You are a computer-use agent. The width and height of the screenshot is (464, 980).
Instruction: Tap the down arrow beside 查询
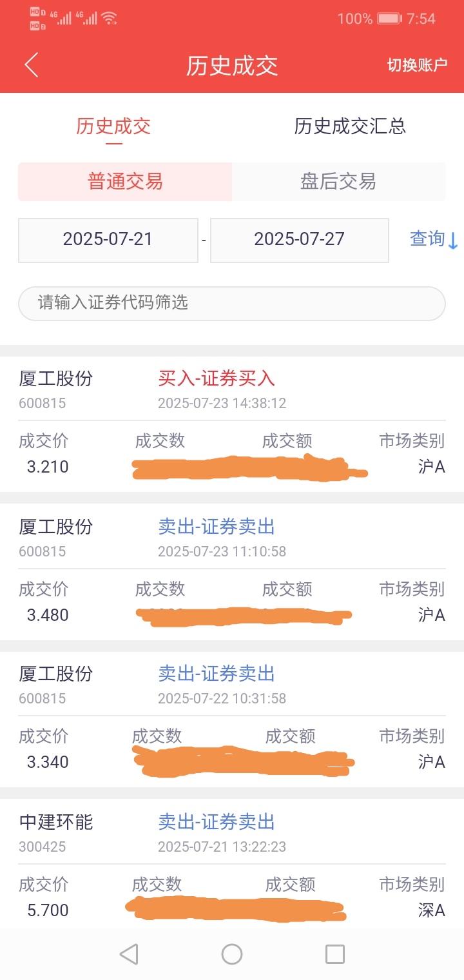click(453, 240)
